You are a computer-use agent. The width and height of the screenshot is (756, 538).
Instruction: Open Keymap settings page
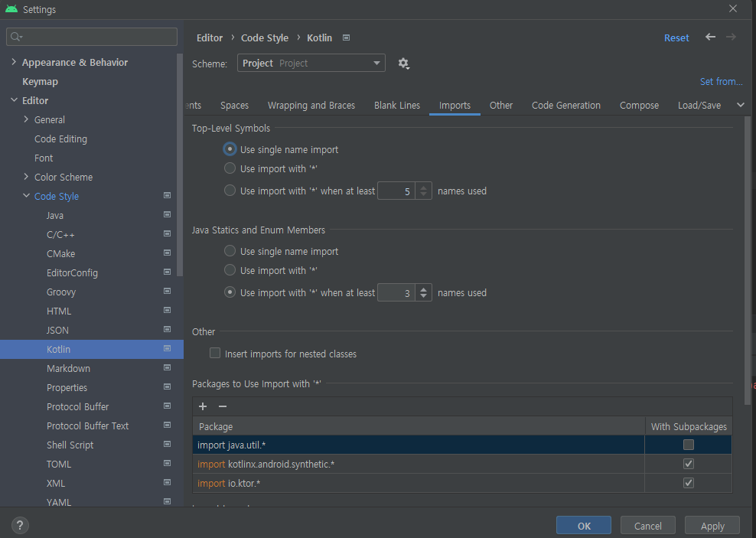40,81
